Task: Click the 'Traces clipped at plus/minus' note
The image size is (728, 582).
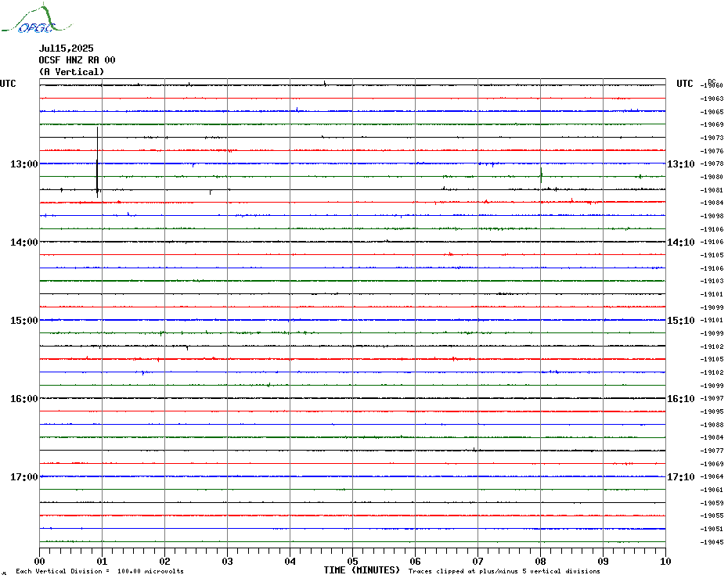Action: pyautogui.click(x=504, y=571)
